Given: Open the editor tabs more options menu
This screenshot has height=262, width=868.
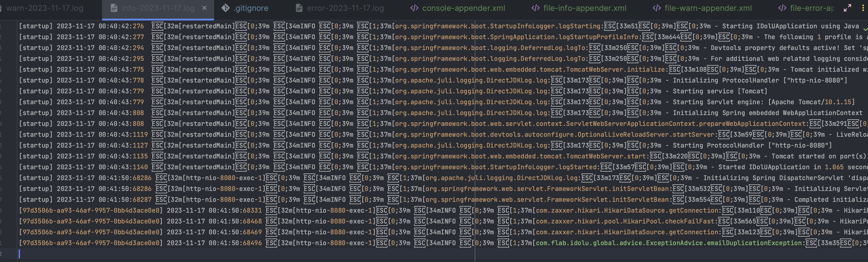Looking at the screenshot, I should coord(863,8).
